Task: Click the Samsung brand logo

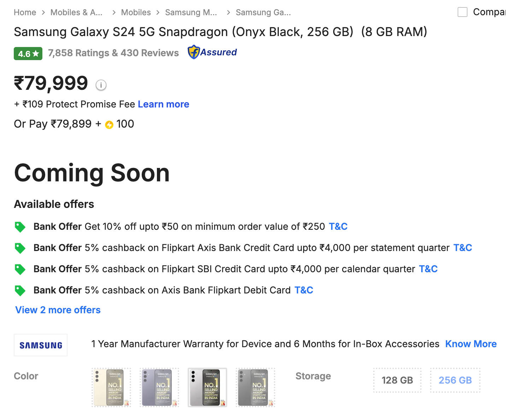Action: (41, 345)
